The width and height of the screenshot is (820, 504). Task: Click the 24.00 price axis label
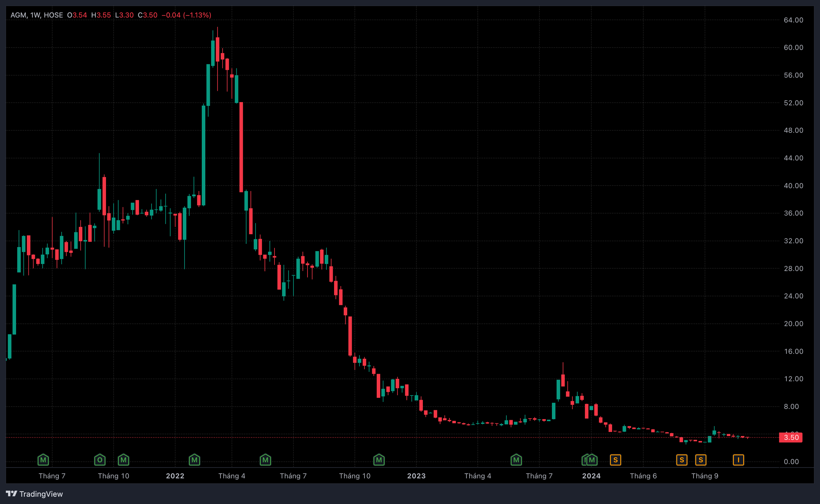793,296
